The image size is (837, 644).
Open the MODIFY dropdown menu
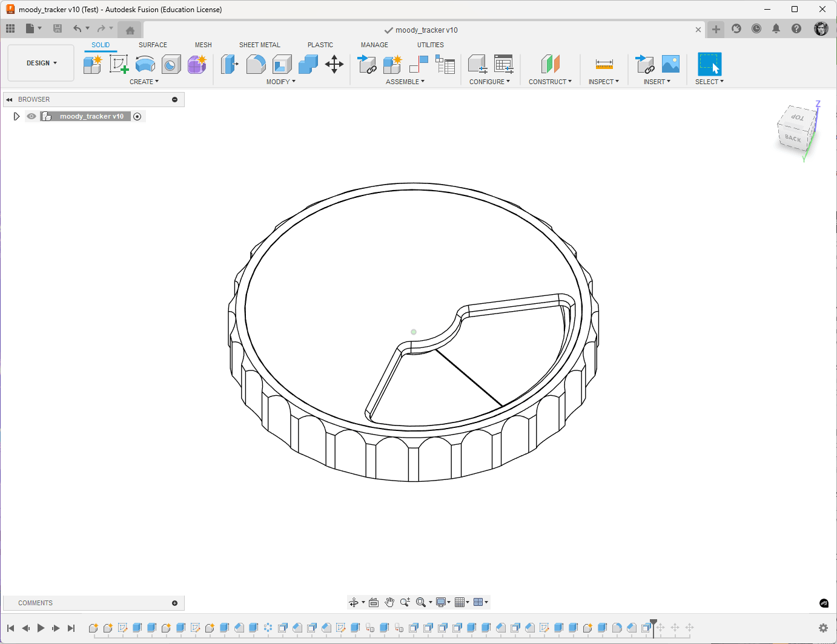281,82
